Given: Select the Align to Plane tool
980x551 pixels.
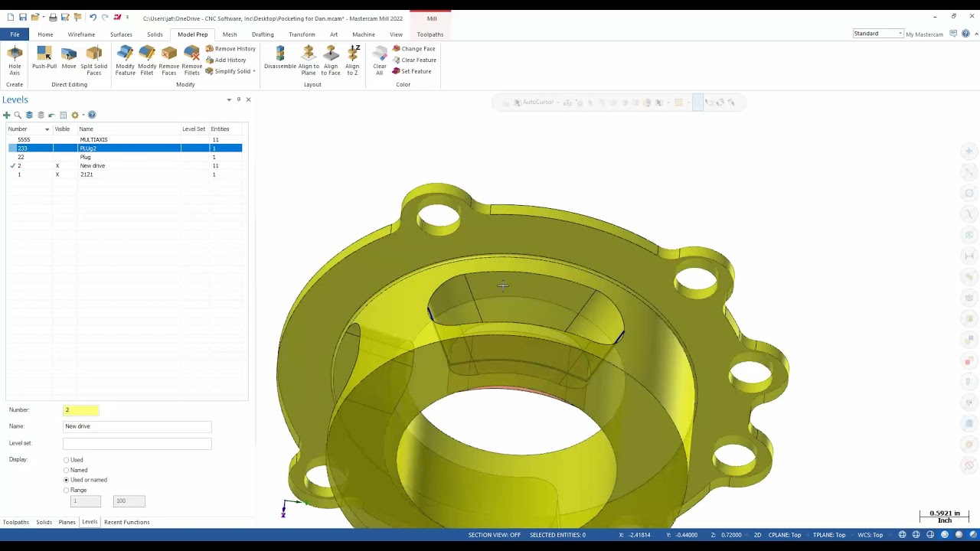Looking at the screenshot, I should point(309,60).
